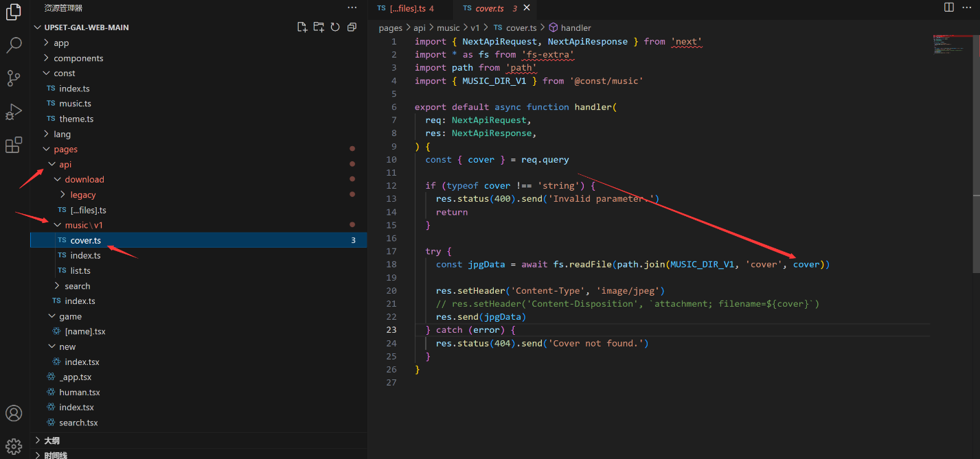Open the Manage settings gear
The image size is (980, 459).
14,445
